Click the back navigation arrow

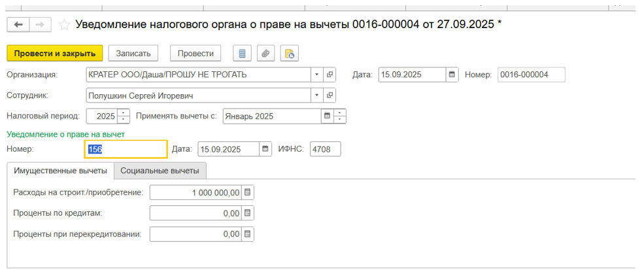click(18, 25)
